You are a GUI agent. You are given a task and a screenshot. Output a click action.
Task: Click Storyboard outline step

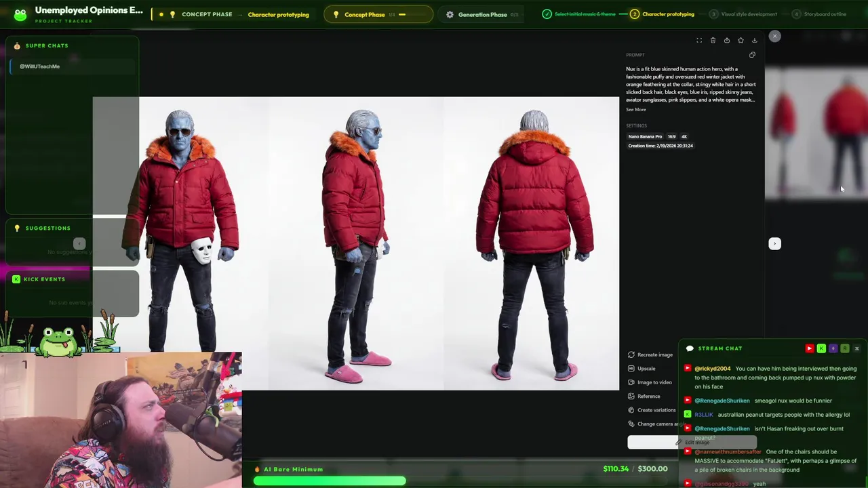[819, 14]
